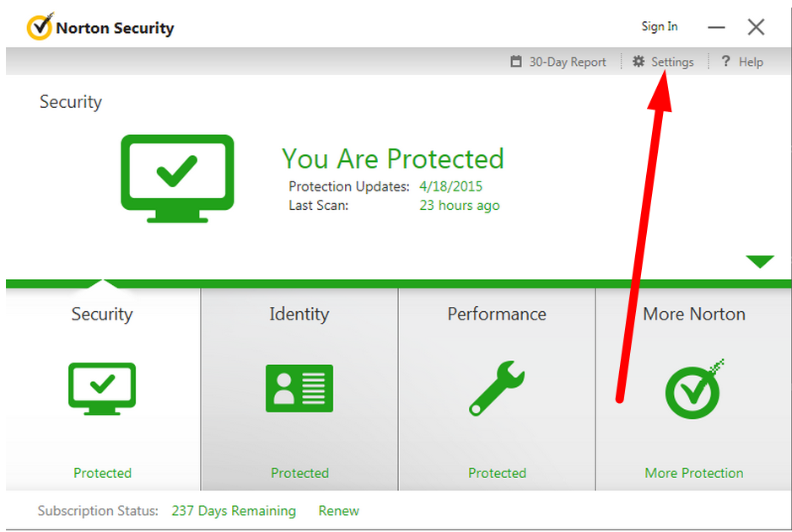Click the More Norton checkmark circle icon
Screen dimensions: 792x532
694,390
